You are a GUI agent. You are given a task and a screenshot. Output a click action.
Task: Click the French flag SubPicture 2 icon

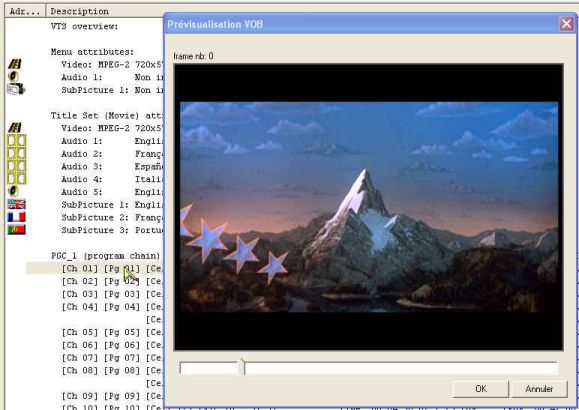pyautogui.click(x=17, y=217)
